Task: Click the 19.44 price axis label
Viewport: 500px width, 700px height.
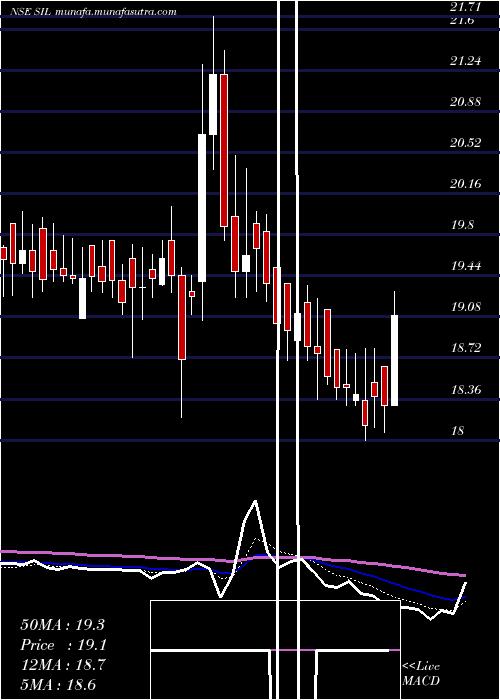Action: point(466,266)
